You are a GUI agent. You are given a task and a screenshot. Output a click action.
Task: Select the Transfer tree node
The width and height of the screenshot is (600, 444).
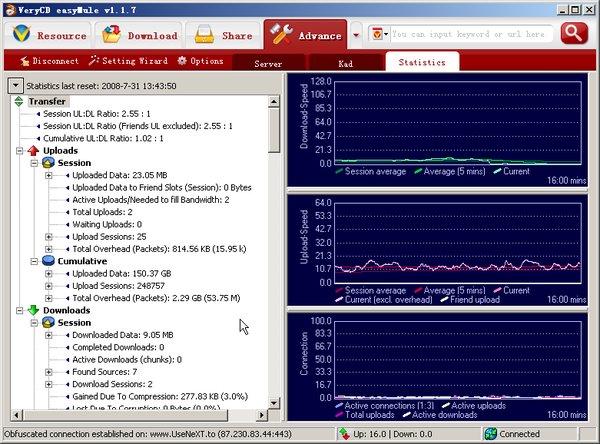(x=47, y=101)
